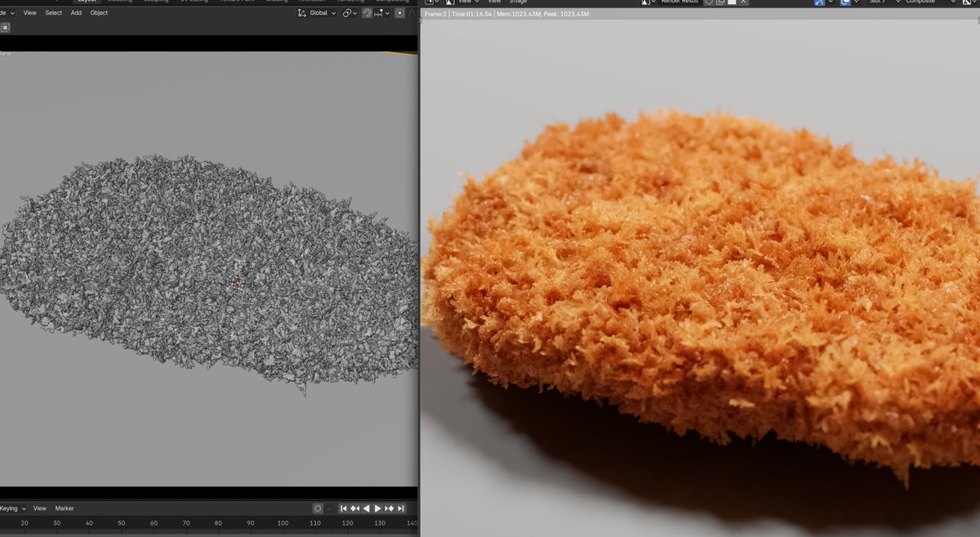Open the snapping options dropdown
980x537 pixels.
click(381, 13)
